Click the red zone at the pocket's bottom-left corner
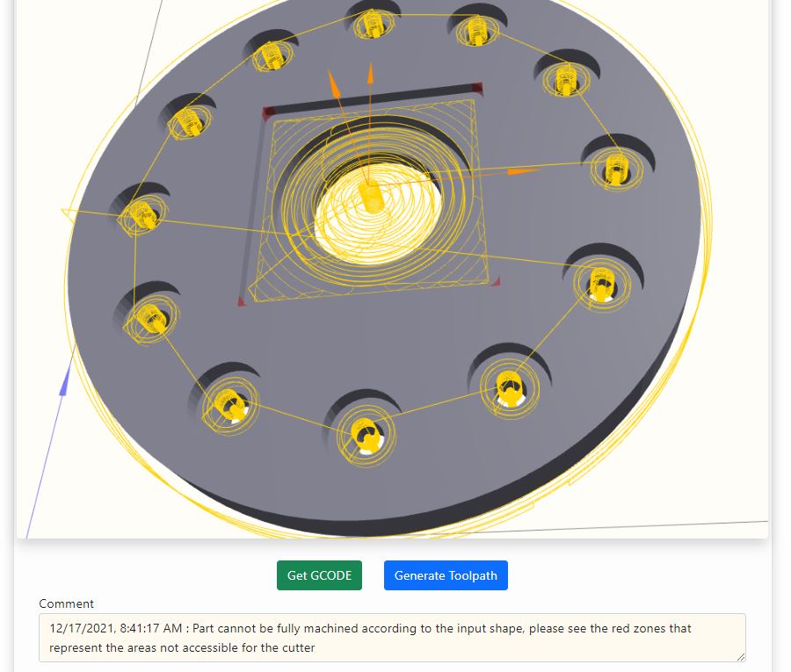The height and width of the screenshot is (672, 791). point(241,301)
